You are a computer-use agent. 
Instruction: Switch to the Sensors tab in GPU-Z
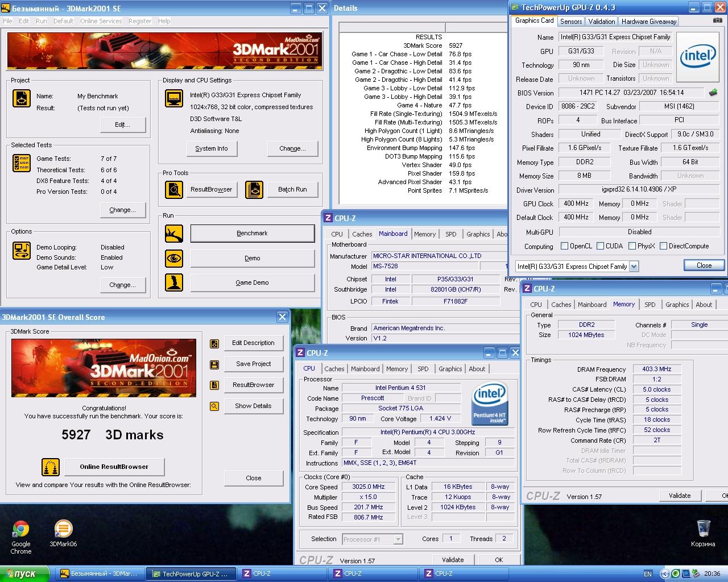571,22
